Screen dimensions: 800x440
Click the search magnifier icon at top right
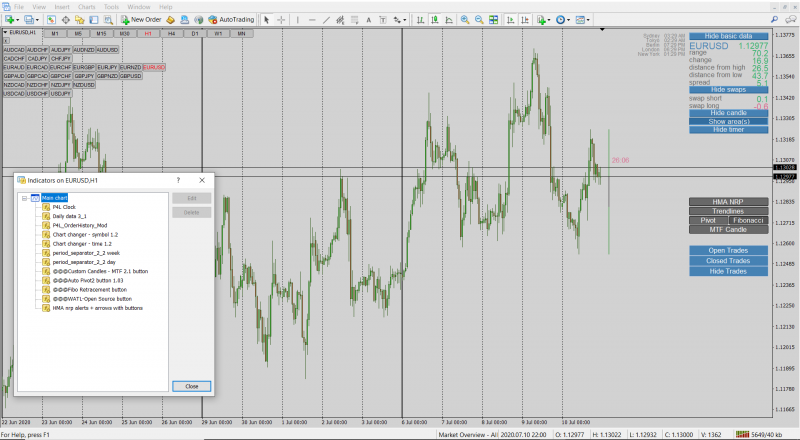pos(774,19)
